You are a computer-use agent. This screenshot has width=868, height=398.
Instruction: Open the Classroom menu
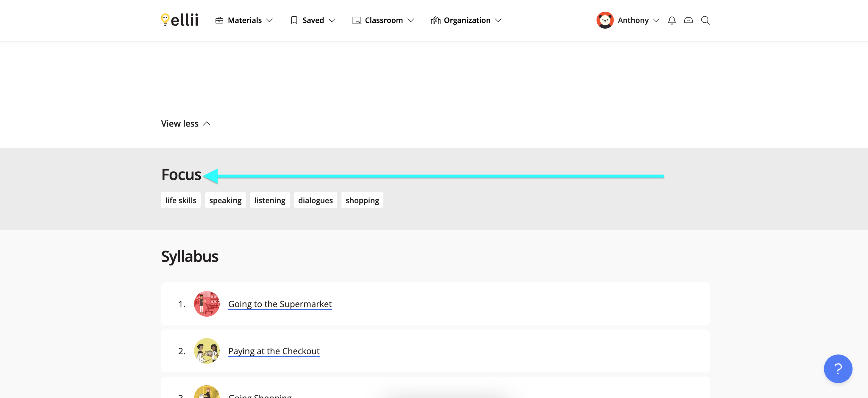[x=383, y=20]
